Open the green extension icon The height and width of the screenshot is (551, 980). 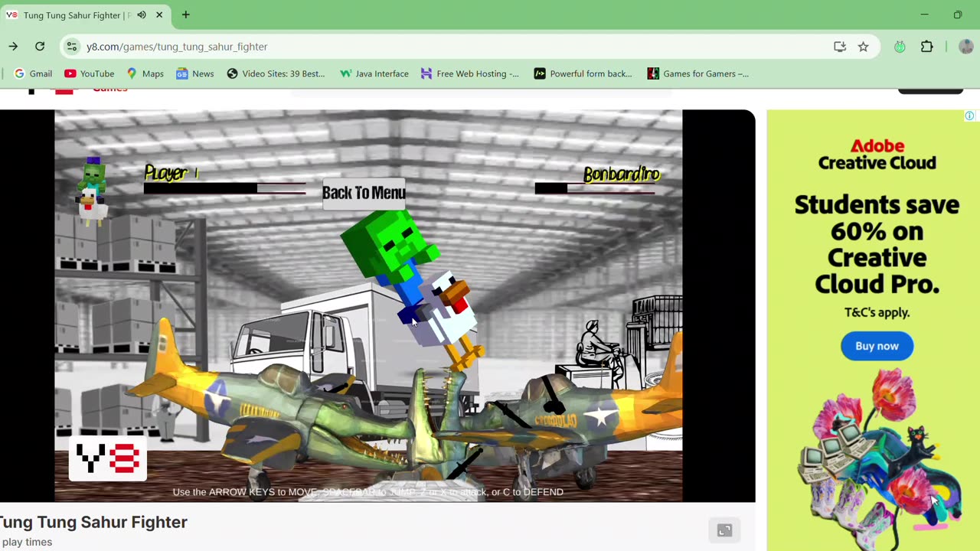(x=900, y=47)
